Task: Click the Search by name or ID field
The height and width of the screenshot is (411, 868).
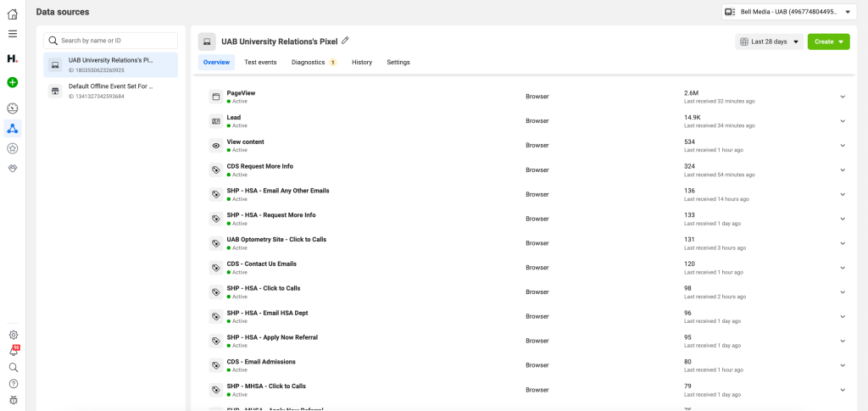Action: (x=111, y=40)
